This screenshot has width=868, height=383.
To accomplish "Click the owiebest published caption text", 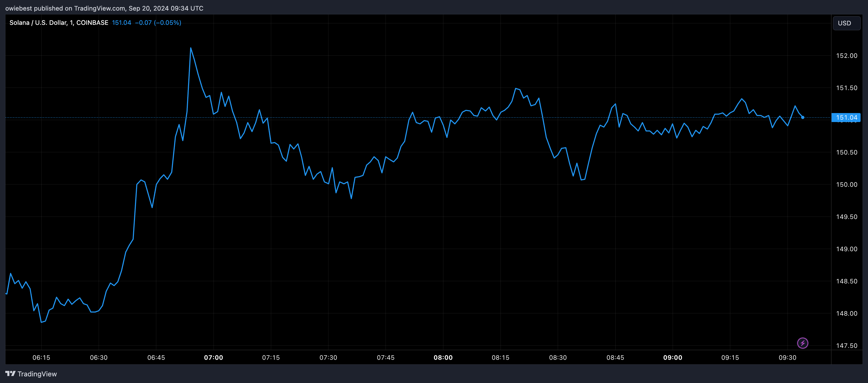I will click(104, 8).
